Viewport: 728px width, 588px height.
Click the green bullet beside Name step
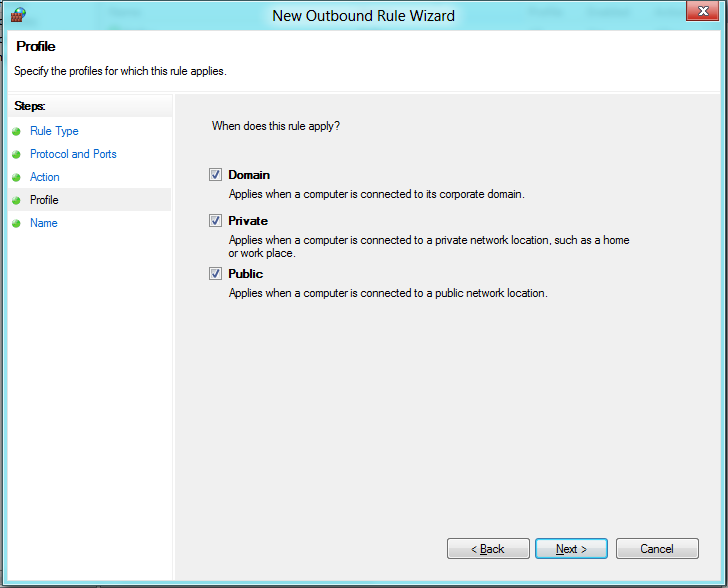[16, 224]
